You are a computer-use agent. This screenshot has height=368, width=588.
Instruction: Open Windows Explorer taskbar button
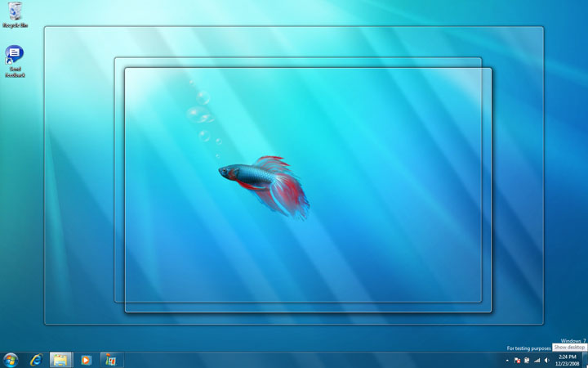[x=60, y=360]
